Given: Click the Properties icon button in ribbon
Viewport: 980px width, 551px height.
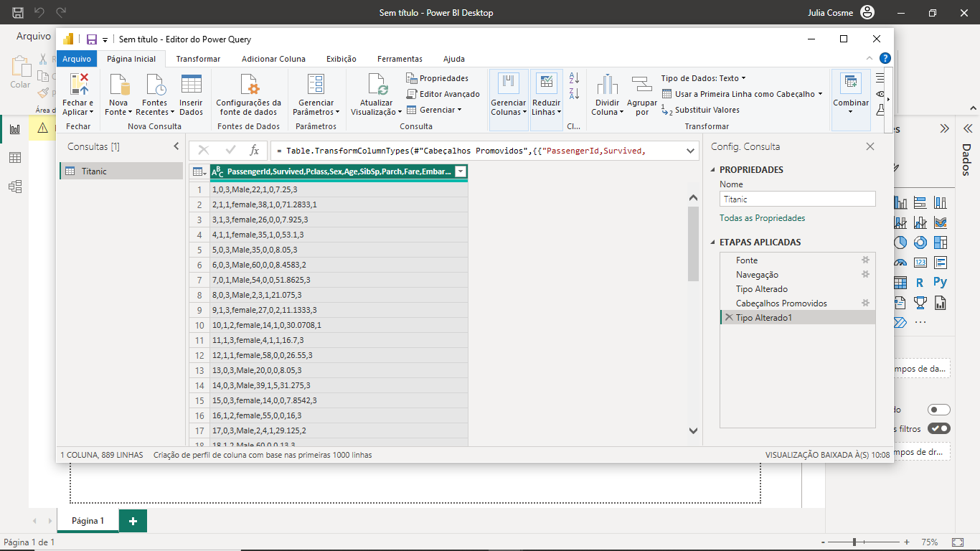Looking at the screenshot, I should pos(437,78).
